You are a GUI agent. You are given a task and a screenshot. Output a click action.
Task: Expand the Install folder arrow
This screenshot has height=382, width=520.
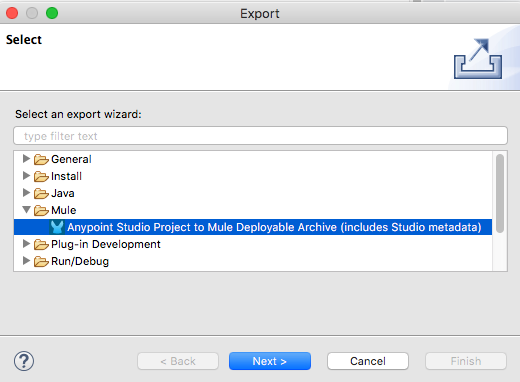26,176
